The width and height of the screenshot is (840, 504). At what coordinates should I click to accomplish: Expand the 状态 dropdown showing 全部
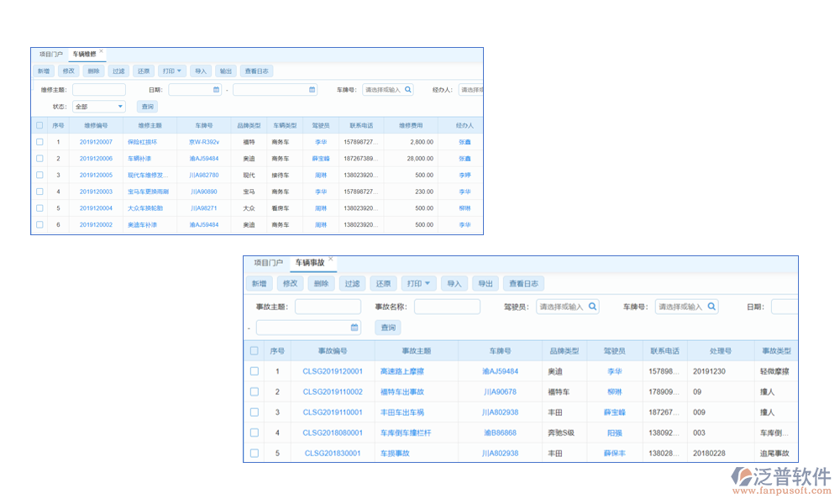point(120,107)
